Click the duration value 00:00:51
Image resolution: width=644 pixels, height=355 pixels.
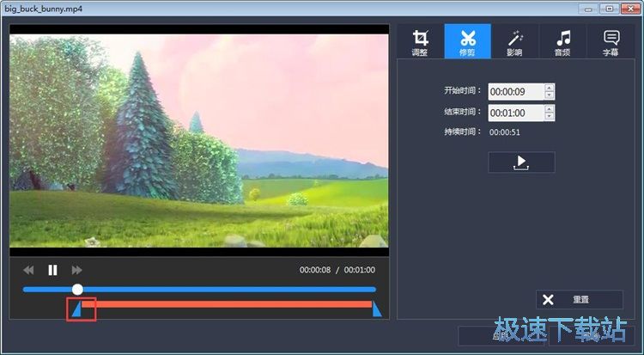point(505,132)
